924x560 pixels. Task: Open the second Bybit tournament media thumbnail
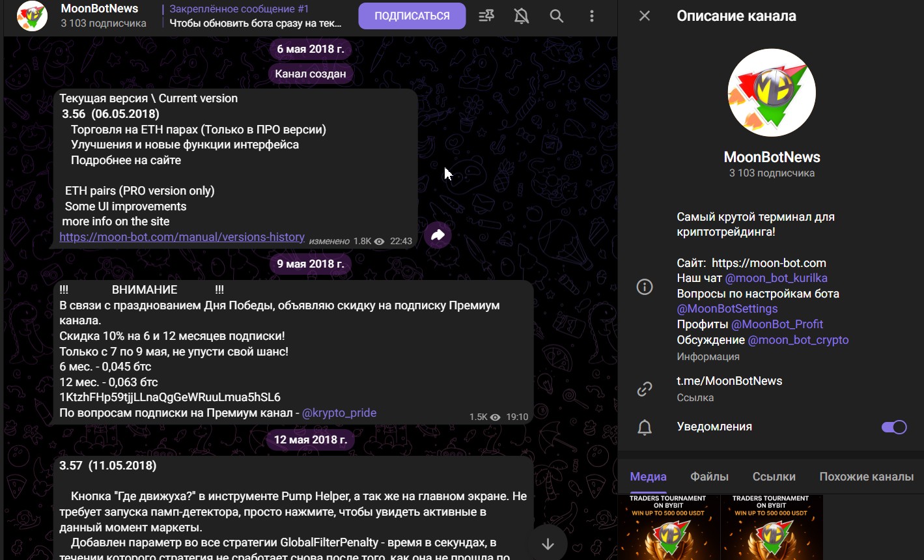pos(772,527)
